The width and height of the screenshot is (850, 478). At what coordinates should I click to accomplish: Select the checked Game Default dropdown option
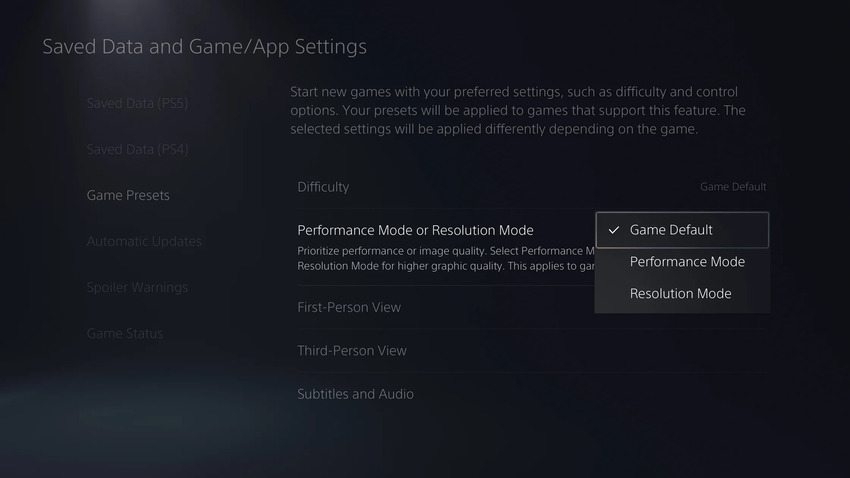[x=682, y=230]
